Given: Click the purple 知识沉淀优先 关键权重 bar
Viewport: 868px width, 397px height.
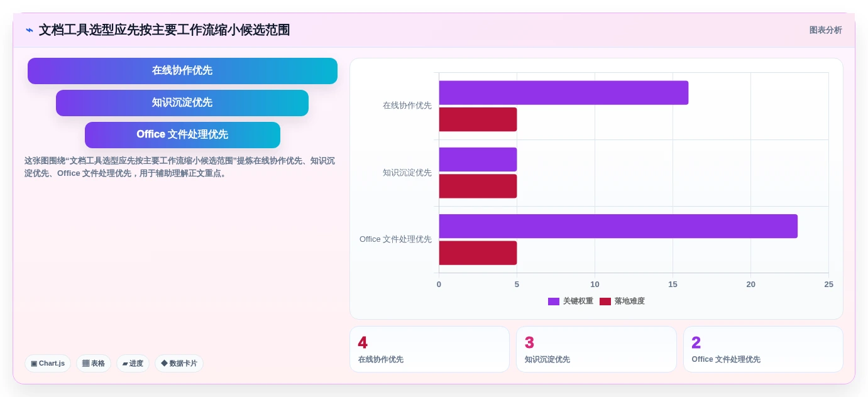Looking at the screenshot, I should pyautogui.click(x=478, y=160).
